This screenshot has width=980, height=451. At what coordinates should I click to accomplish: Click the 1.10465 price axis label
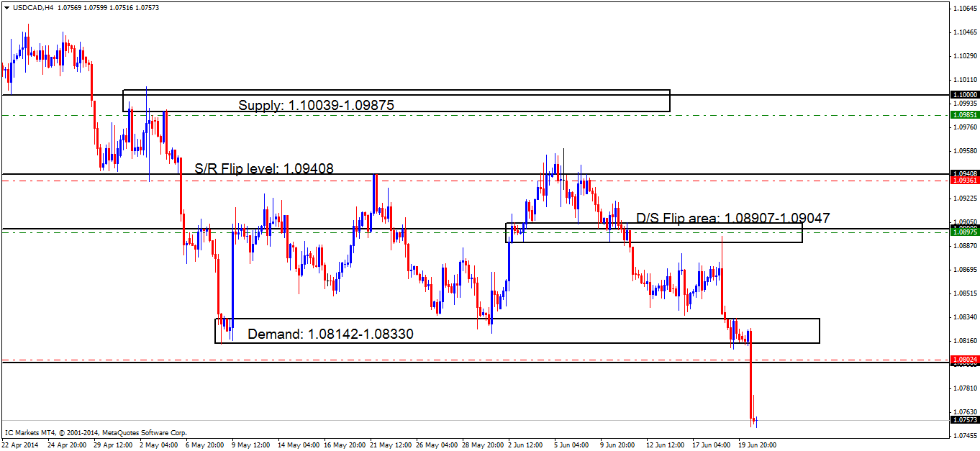965,32
